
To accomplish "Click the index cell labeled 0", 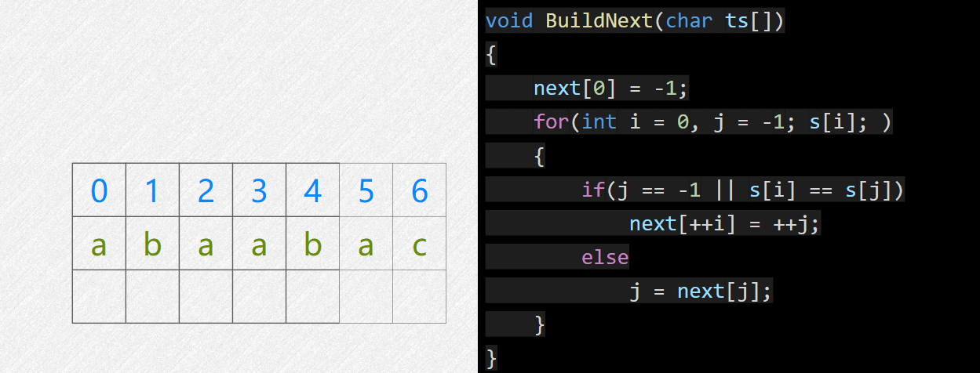I will click(99, 190).
